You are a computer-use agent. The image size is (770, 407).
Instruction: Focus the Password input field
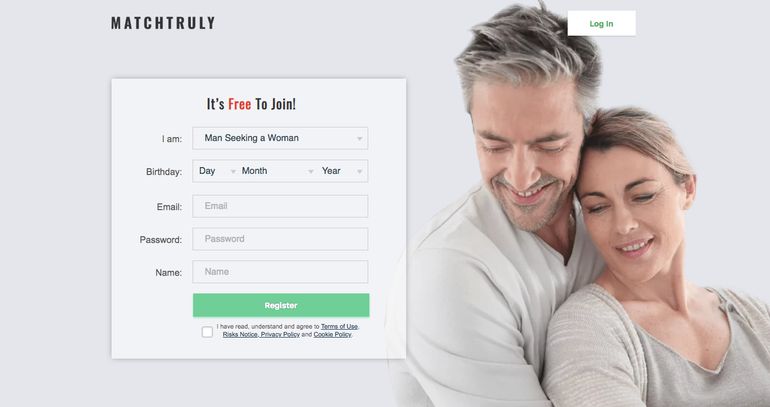[x=280, y=239]
